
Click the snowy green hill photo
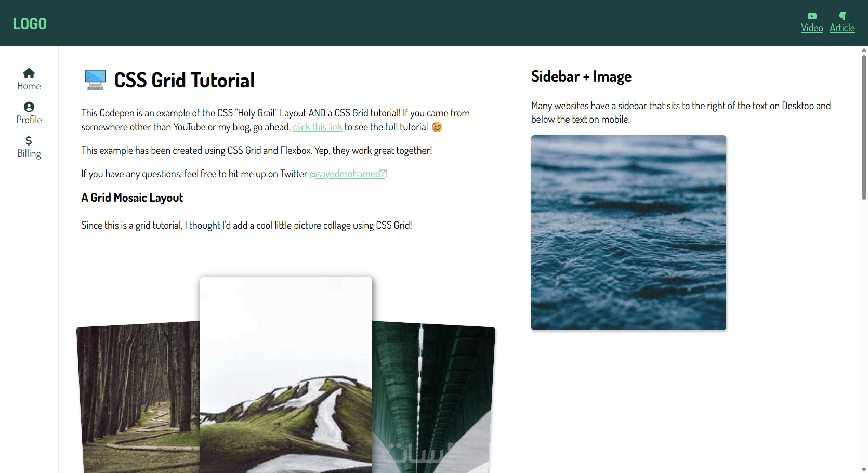[x=286, y=375]
